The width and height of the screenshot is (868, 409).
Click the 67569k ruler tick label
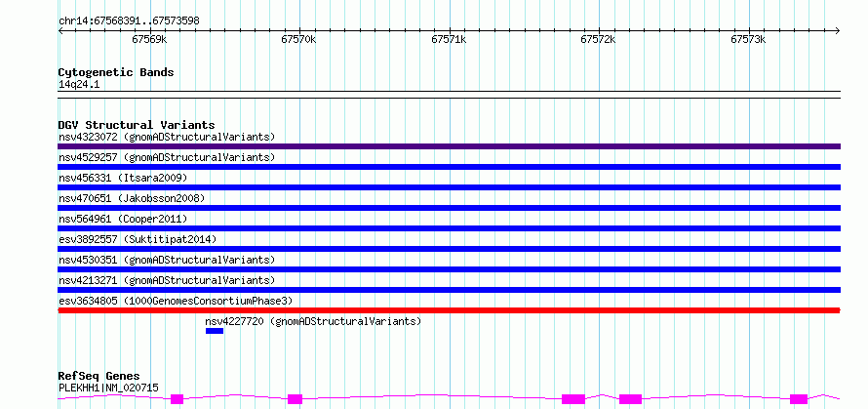pos(149,39)
